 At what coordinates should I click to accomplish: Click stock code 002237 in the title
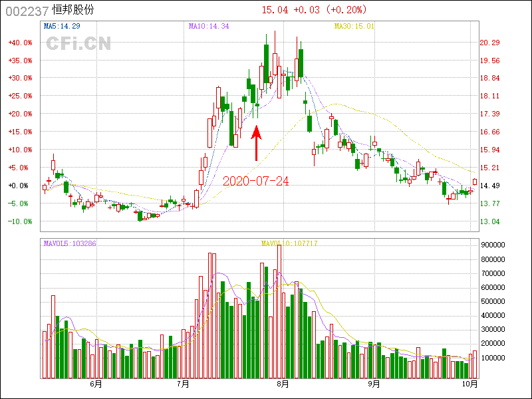point(27,10)
